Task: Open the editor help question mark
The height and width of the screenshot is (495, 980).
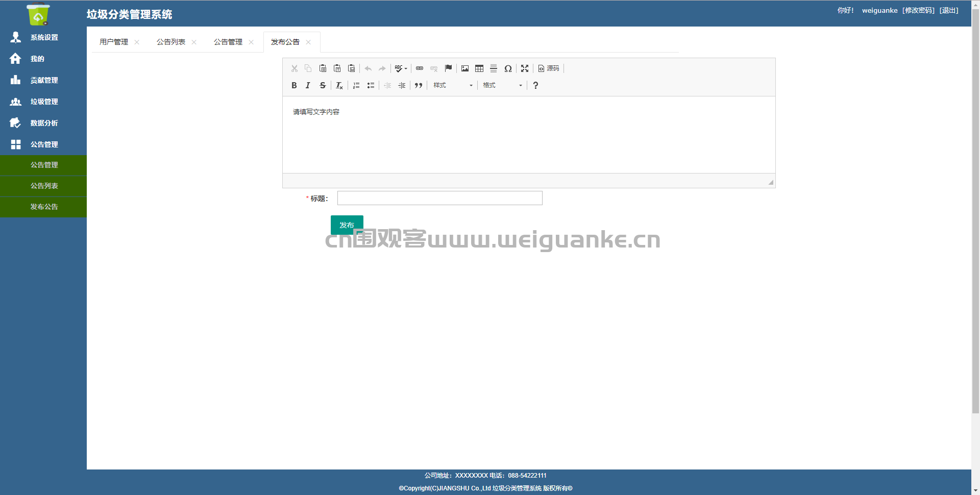Action: [535, 85]
